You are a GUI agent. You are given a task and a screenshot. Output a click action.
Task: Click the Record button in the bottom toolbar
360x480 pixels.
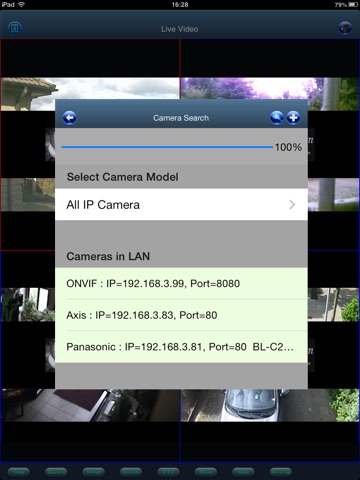click(56, 472)
